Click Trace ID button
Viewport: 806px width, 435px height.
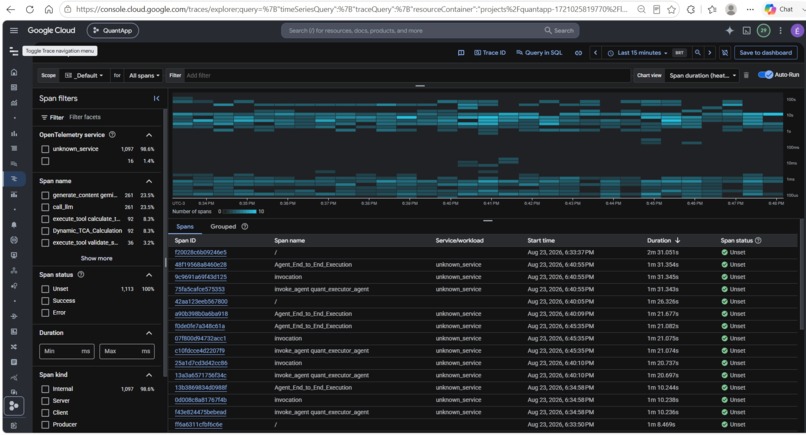pyautogui.click(x=490, y=52)
